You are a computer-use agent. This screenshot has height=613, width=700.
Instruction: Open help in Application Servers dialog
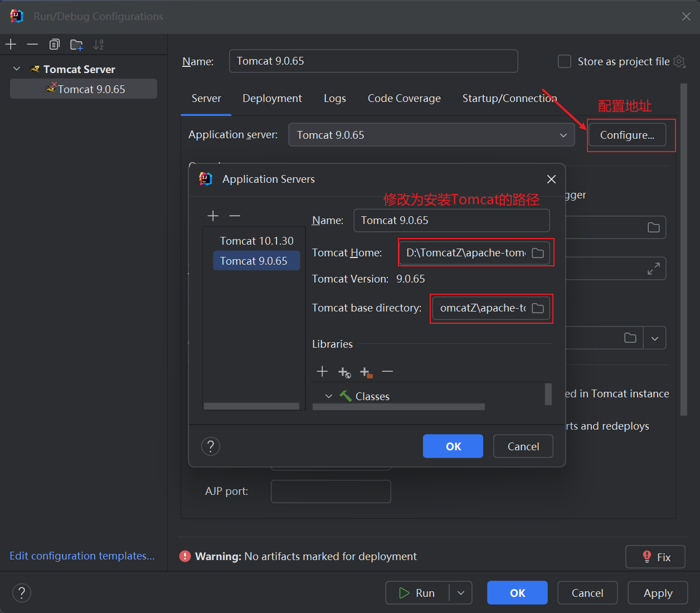tap(211, 446)
